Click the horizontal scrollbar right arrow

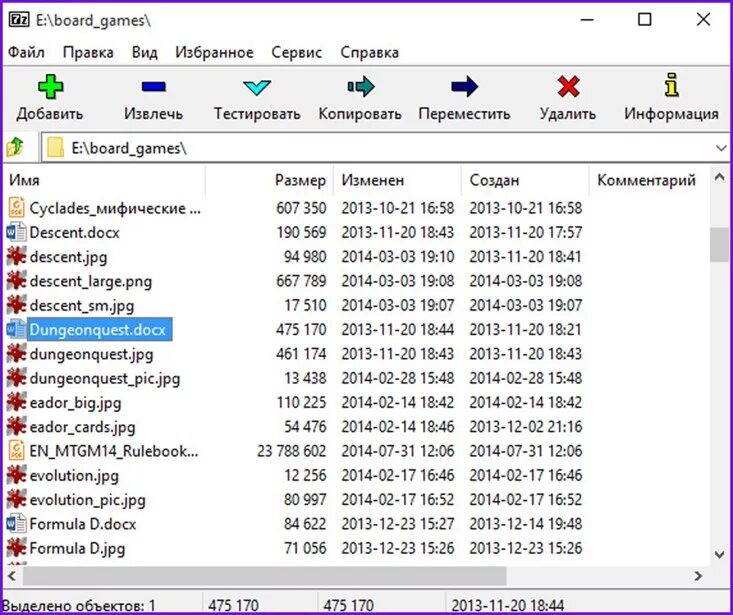click(x=698, y=576)
